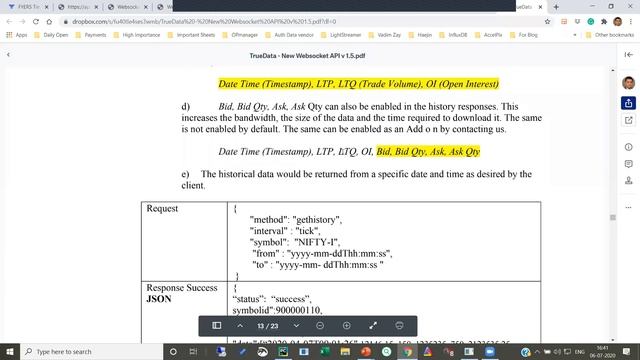Open the OFmanager bookmark folder
The width and height of the screenshot is (640, 360).
coord(240,35)
